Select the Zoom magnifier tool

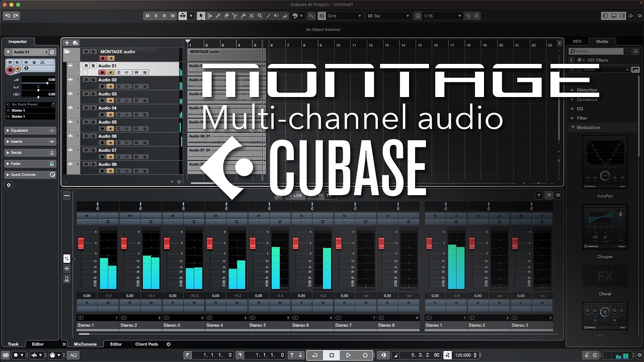click(260, 16)
